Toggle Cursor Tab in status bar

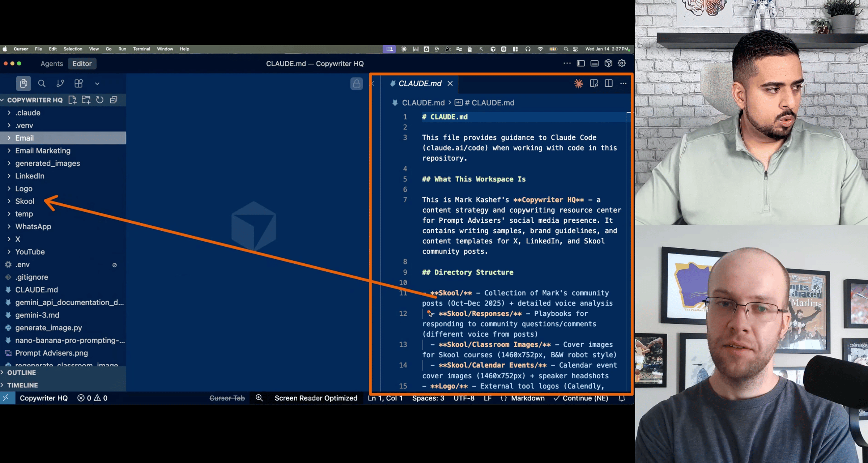point(227,398)
